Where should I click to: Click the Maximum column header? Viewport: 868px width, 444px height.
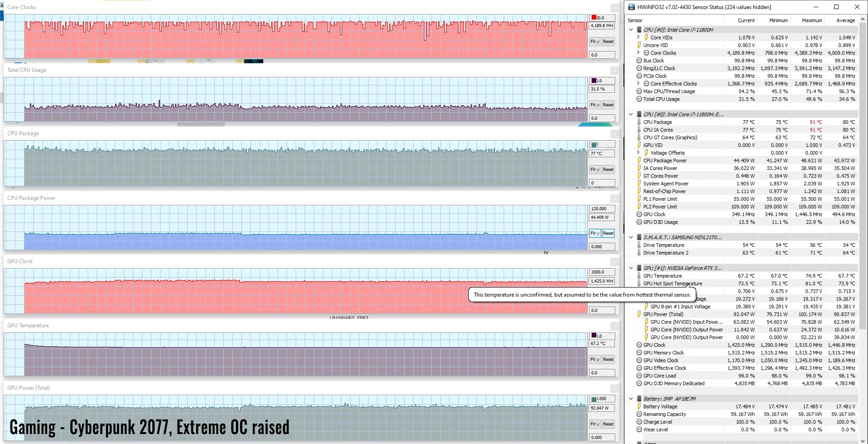pyautogui.click(x=812, y=20)
